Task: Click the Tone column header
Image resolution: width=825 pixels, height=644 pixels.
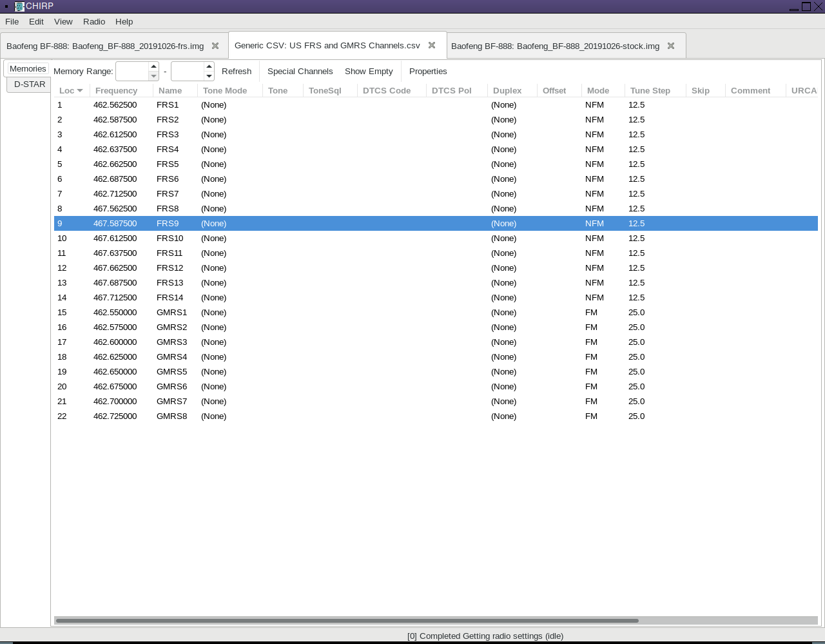Action: coord(282,90)
